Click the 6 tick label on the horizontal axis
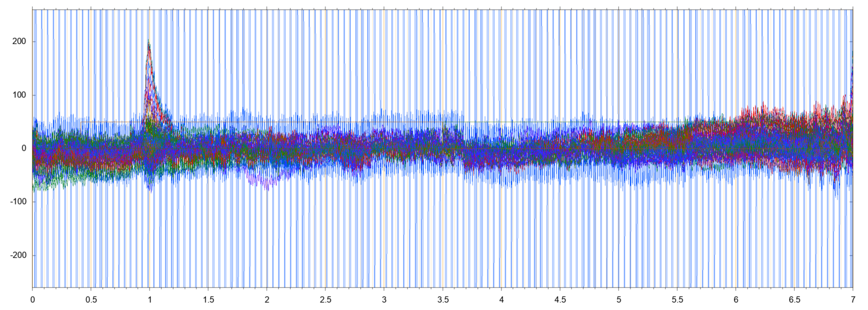The image size is (868, 310). pos(736,299)
